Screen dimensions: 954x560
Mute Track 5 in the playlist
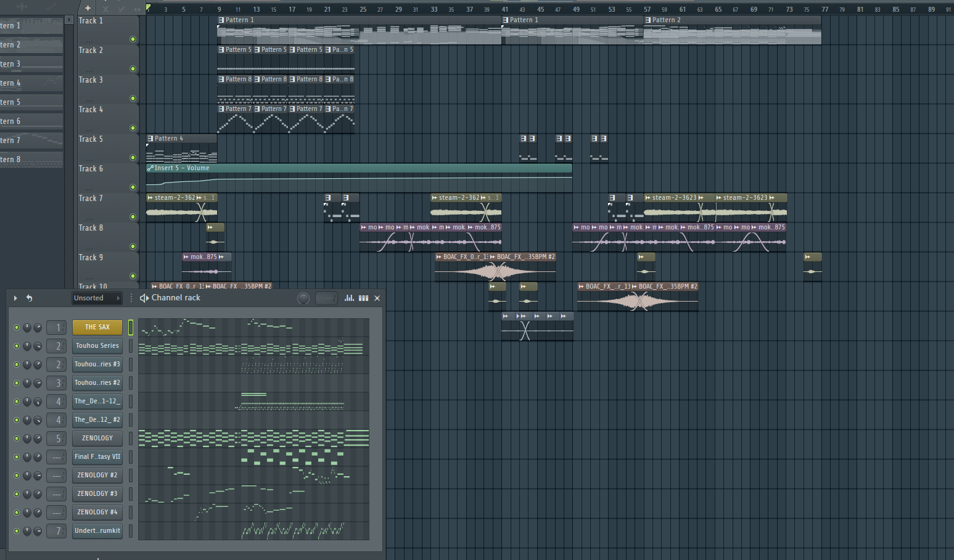click(133, 157)
